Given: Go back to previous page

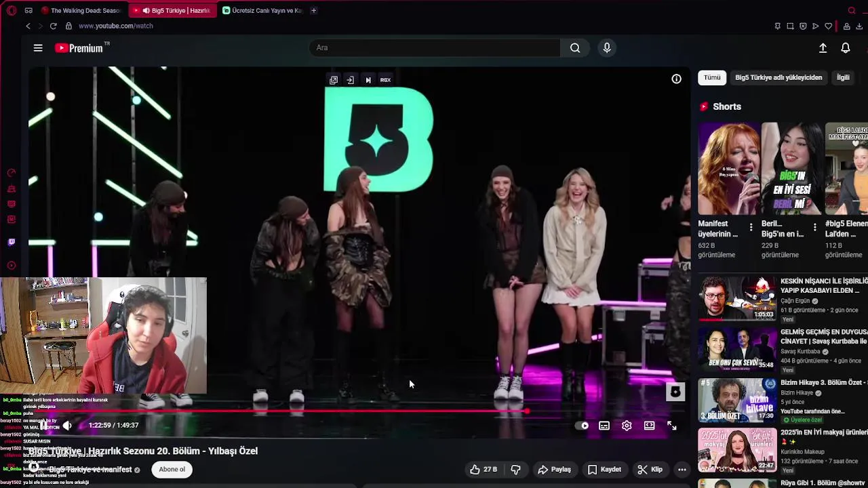Looking at the screenshot, I should pyautogui.click(x=28, y=26).
